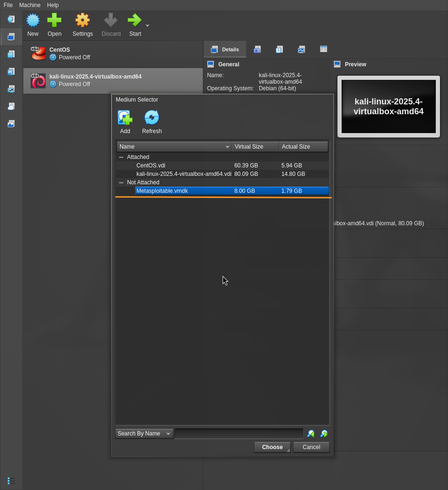Click the General section header
The width and height of the screenshot is (448, 490).
(229, 64)
